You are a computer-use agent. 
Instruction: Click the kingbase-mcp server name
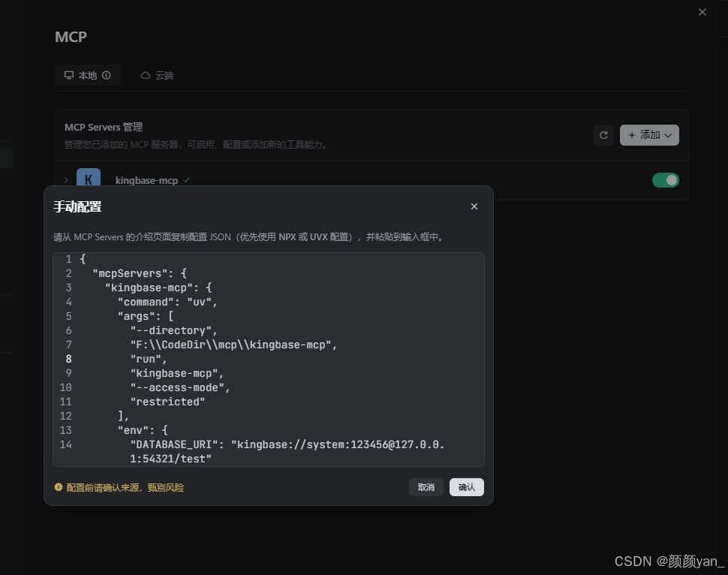coord(146,180)
